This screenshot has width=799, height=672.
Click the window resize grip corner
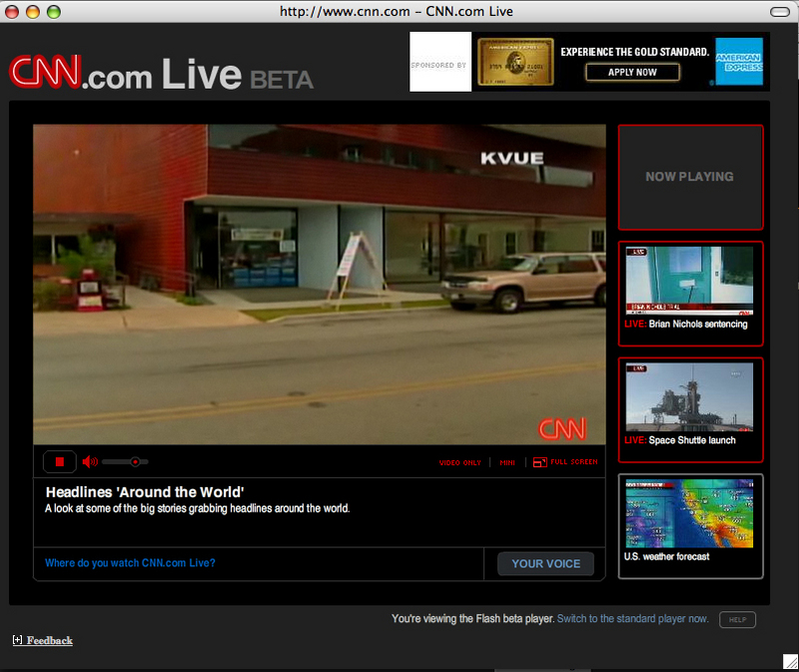[790, 661]
